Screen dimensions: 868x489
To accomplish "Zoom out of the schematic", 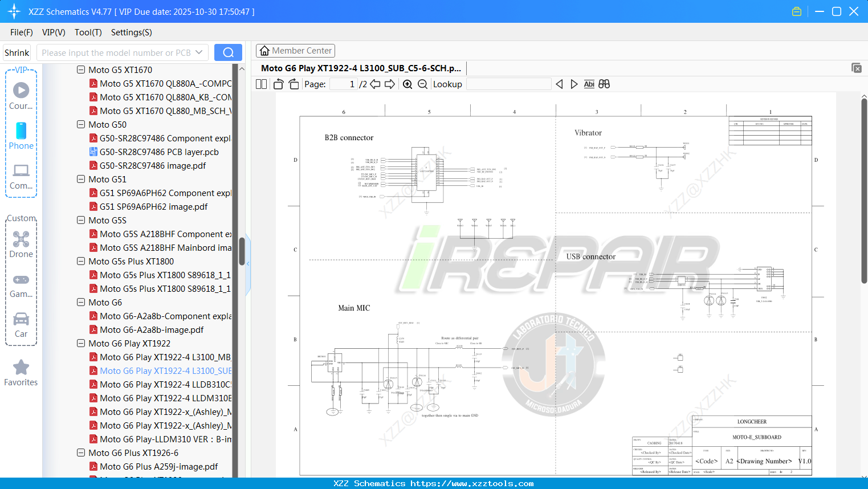I will (422, 84).
